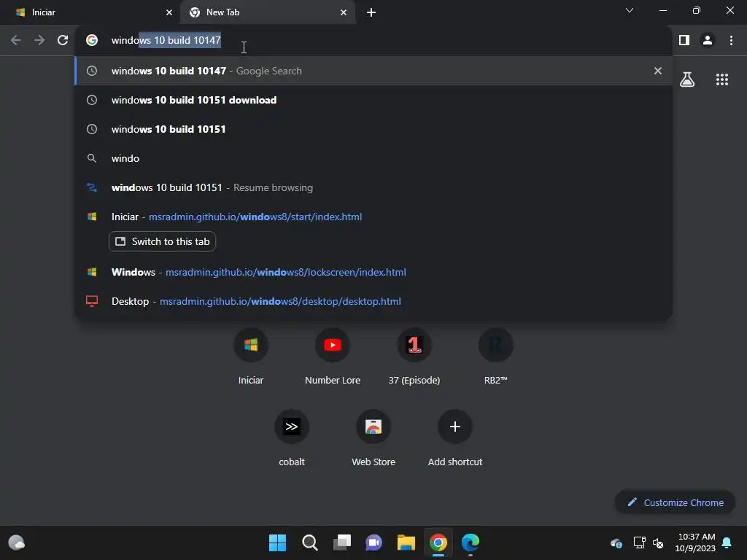Open the Chrome profile menu
Viewport: 747px width, 560px height.
pos(708,41)
